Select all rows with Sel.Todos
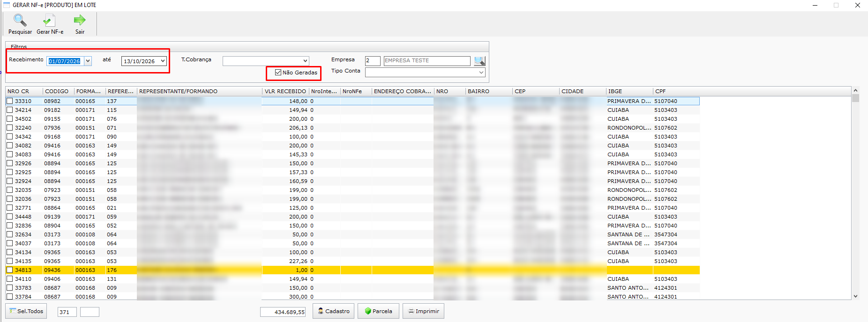 pyautogui.click(x=26, y=311)
